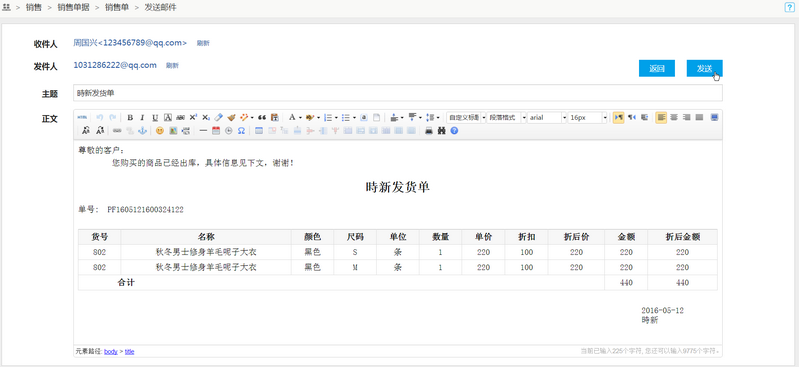
Task: Refresh sender 1031286222@qq.com with 刷新
Action: coord(172,66)
